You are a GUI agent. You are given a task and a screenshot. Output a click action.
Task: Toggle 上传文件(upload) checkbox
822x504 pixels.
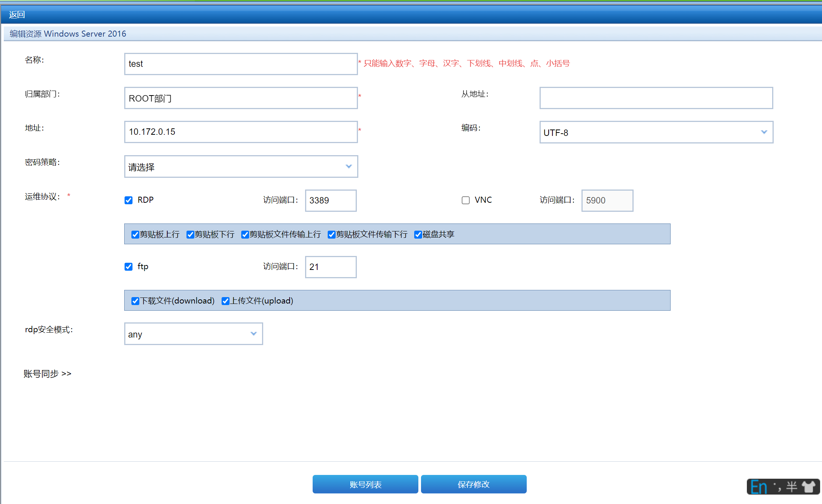[225, 301]
